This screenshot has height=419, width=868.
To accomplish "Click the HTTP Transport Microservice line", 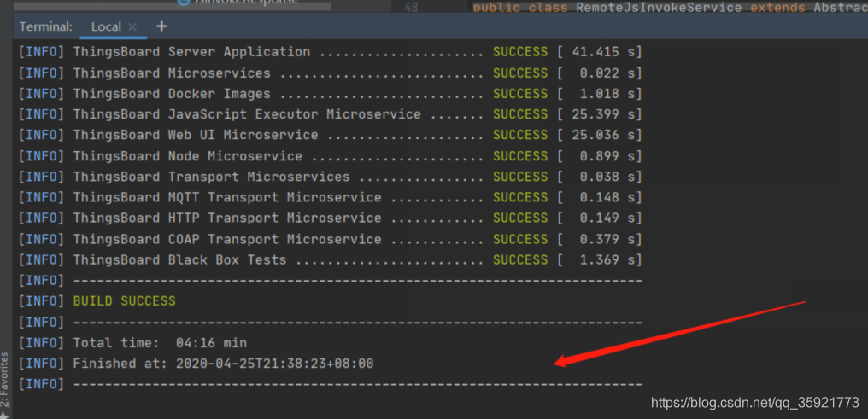I will (x=330, y=218).
